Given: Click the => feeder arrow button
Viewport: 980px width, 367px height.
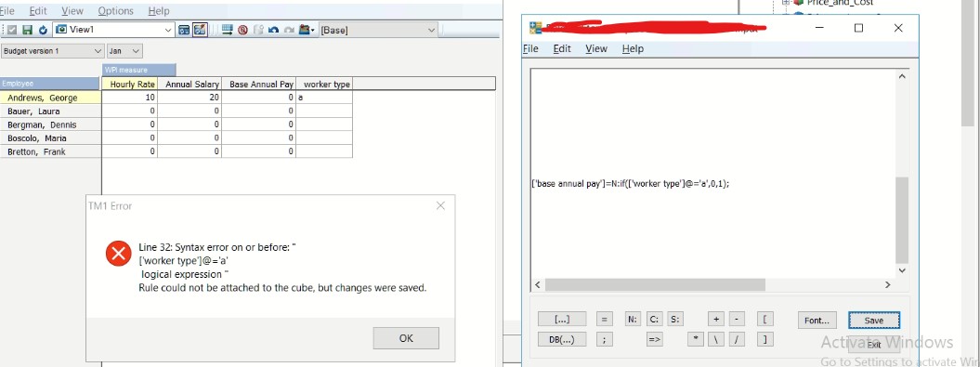Looking at the screenshot, I should coord(654,339).
